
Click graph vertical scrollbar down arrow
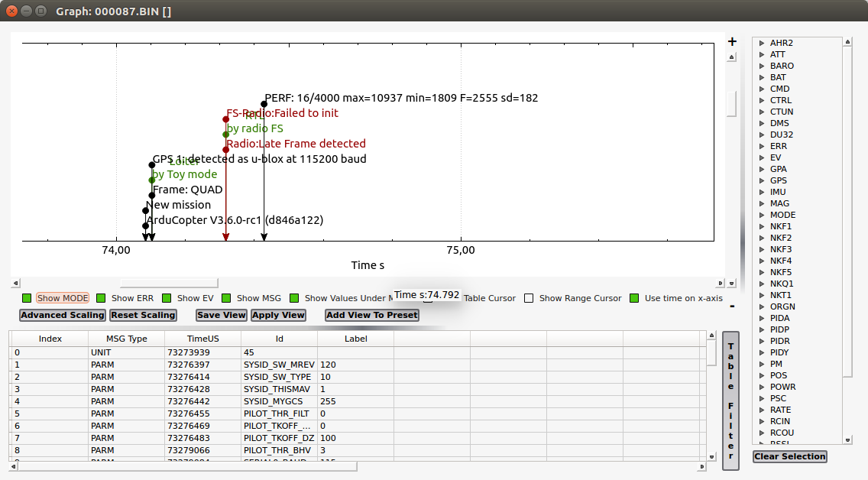click(731, 283)
